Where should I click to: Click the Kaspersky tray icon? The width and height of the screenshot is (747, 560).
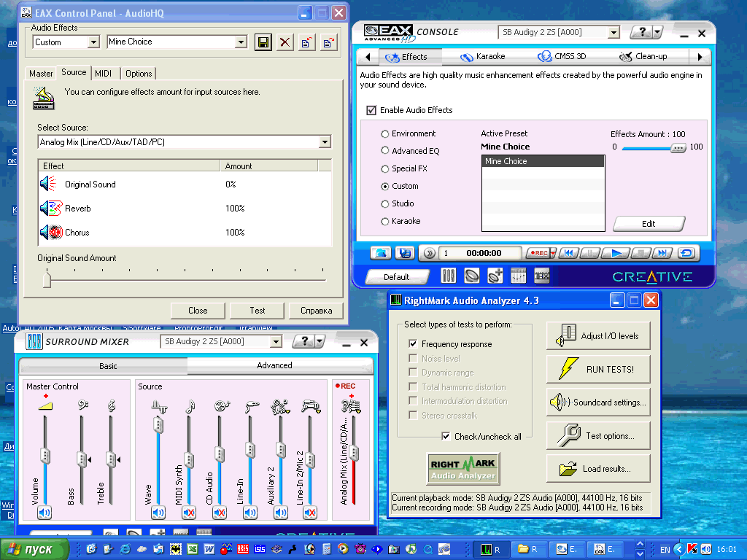[692, 549]
